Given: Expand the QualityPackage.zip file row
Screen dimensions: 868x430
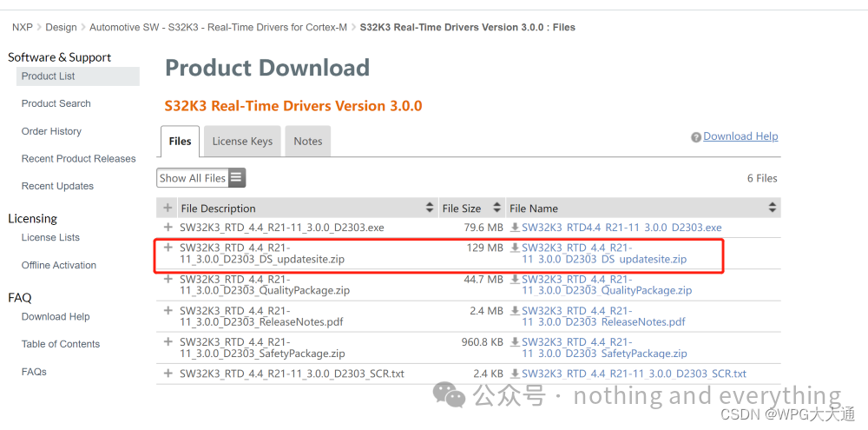Looking at the screenshot, I should pos(168,279).
